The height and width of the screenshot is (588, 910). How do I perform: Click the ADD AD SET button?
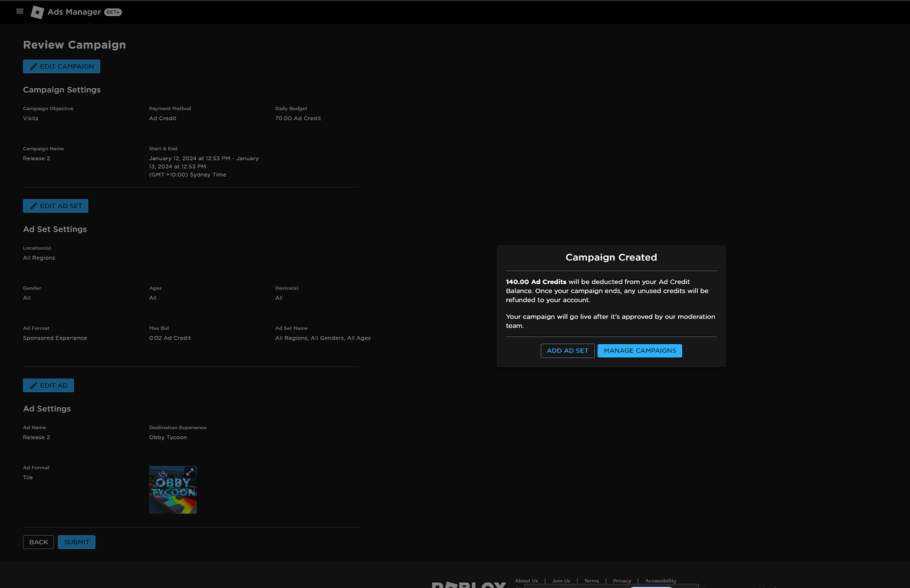pyautogui.click(x=567, y=350)
